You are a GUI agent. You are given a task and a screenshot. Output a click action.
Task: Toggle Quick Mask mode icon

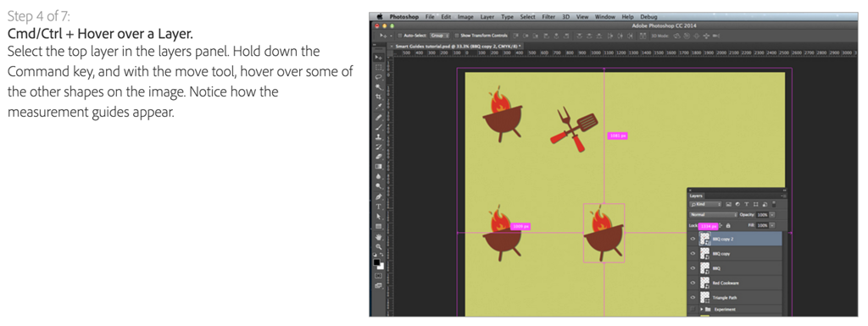(379, 275)
